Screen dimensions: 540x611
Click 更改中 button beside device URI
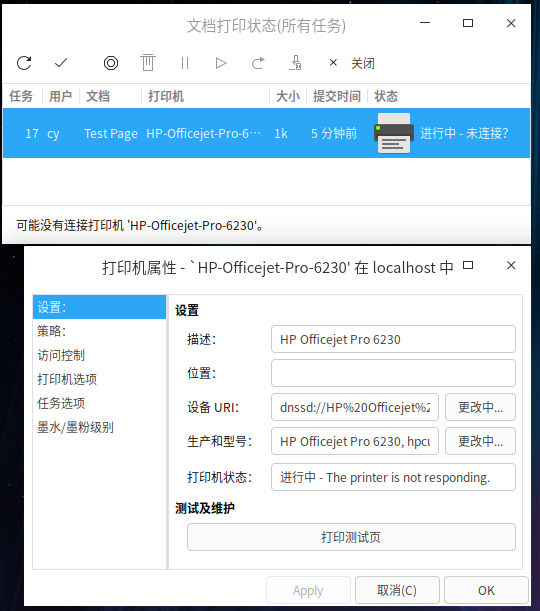480,407
